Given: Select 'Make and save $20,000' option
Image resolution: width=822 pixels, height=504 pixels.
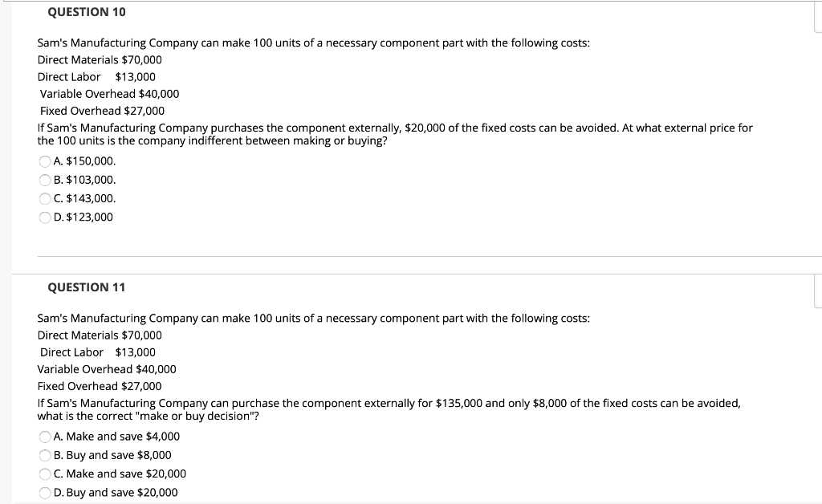Looking at the screenshot, I should (x=45, y=474).
